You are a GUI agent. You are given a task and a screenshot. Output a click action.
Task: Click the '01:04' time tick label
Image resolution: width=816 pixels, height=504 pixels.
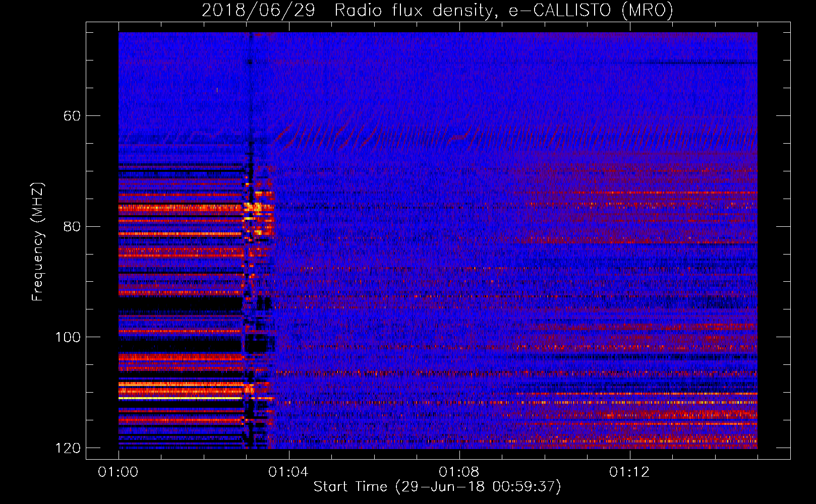click(x=288, y=472)
